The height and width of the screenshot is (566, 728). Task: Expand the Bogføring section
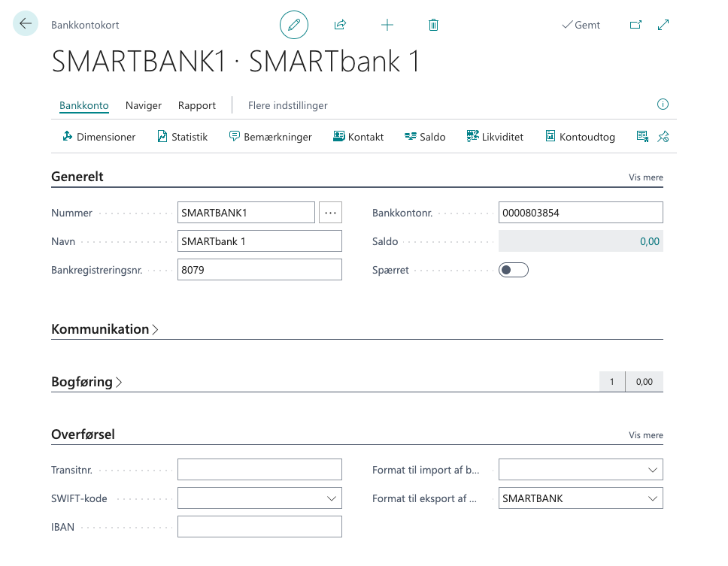[86, 382]
